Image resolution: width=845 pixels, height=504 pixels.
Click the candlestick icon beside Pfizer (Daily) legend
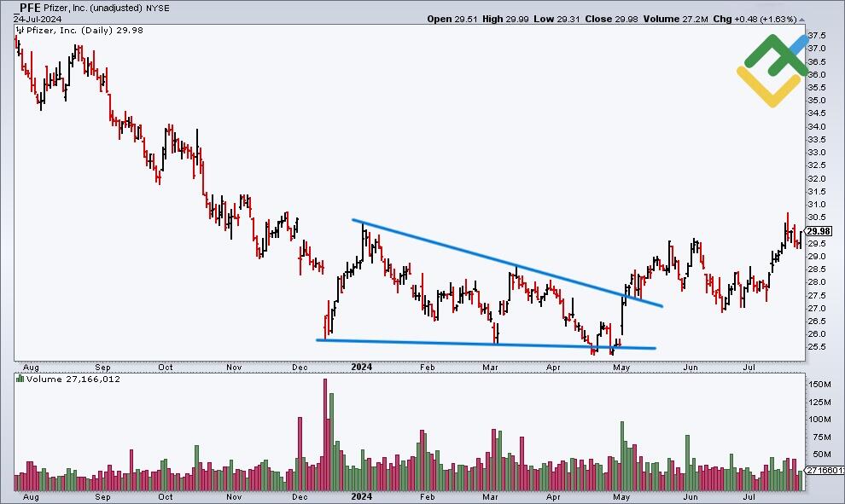tap(18, 32)
